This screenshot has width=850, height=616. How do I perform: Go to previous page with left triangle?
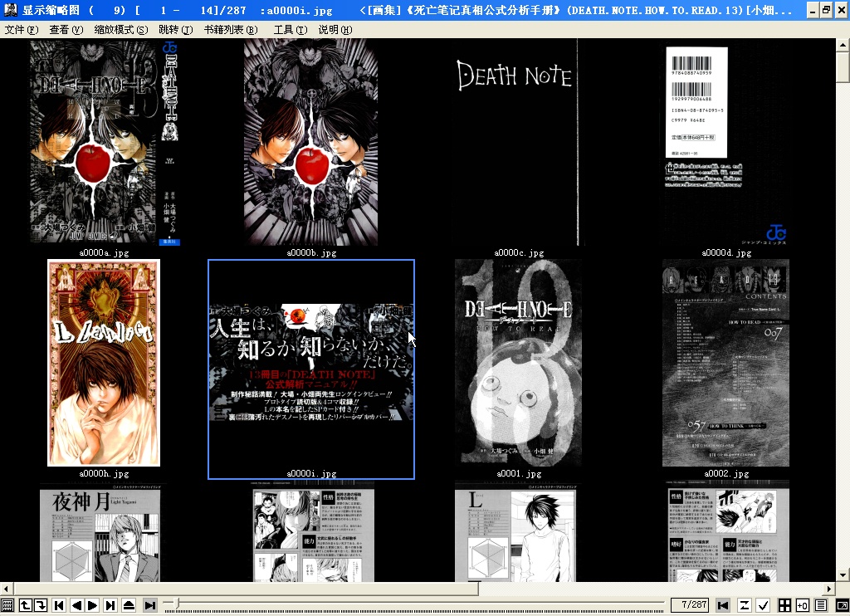point(76,605)
